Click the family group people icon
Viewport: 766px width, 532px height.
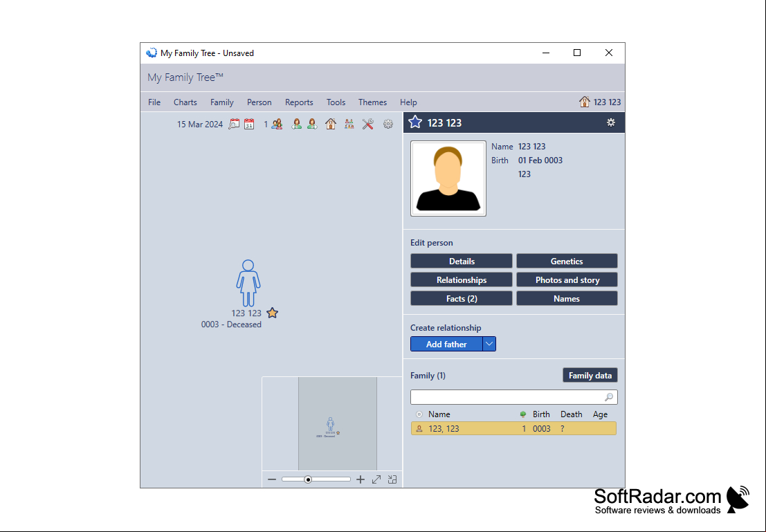[x=277, y=124]
